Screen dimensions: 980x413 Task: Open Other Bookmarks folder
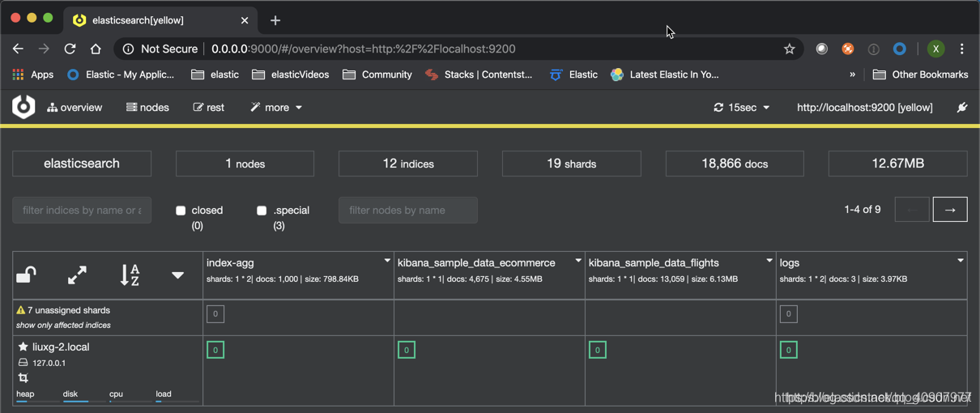[920, 75]
